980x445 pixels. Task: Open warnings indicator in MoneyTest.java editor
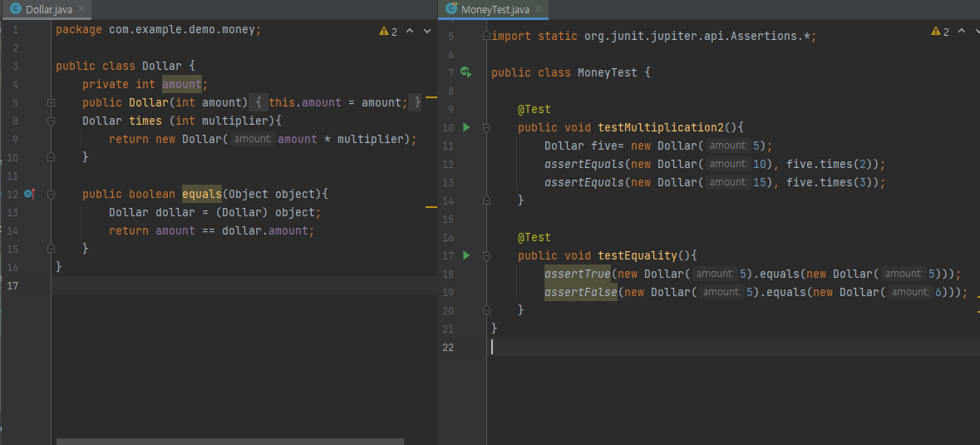(x=940, y=32)
